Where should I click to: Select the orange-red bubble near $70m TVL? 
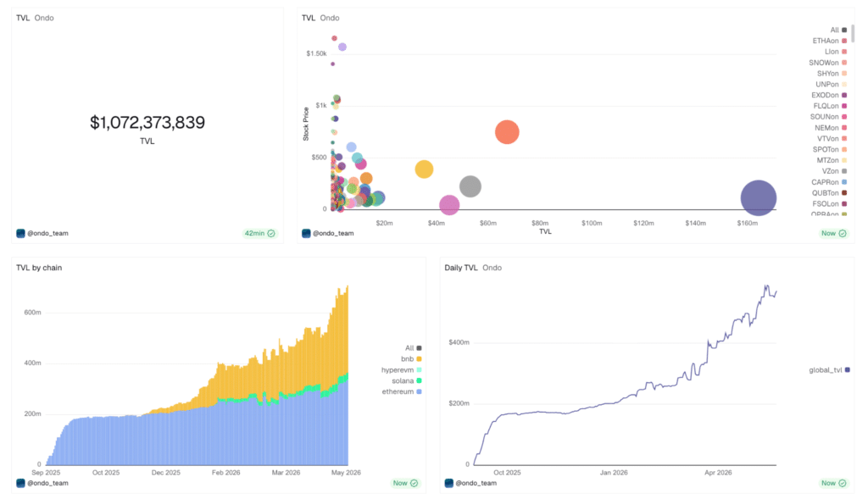click(x=507, y=132)
